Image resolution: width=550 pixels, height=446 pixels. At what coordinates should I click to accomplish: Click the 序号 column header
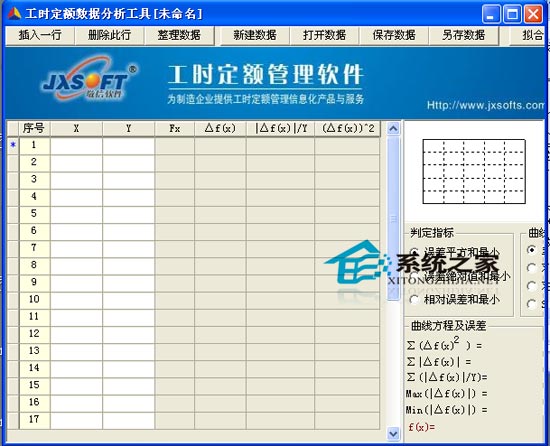point(34,128)
